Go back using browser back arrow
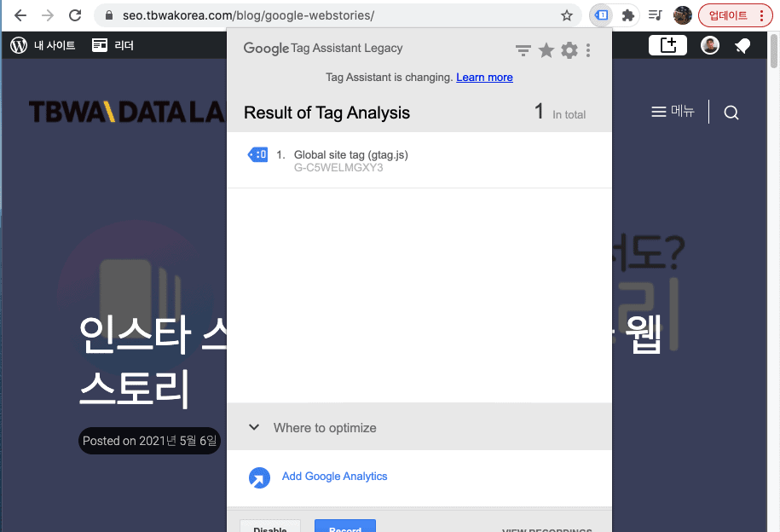The width and height of the screenshot is (780, 532). (x=20, y=15)
